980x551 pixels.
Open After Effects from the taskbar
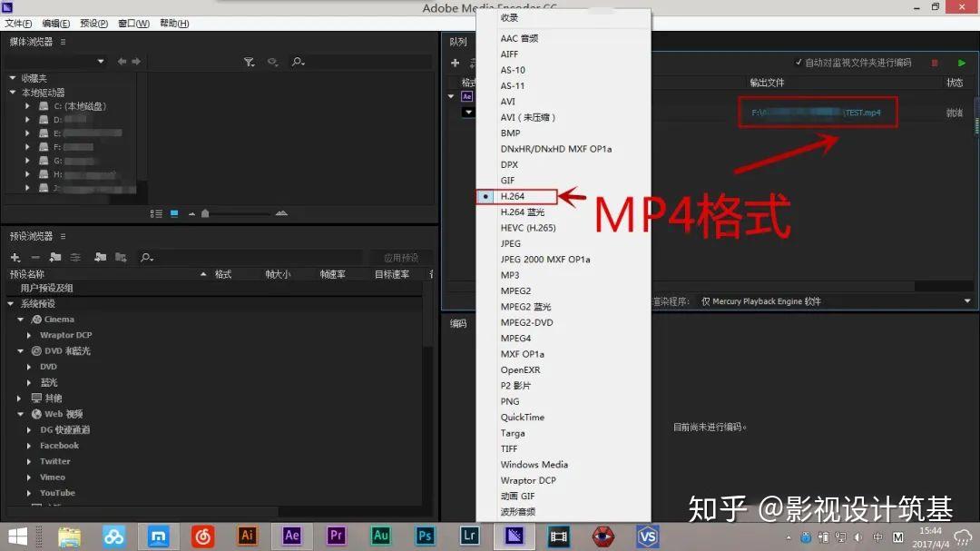[292, 536]
